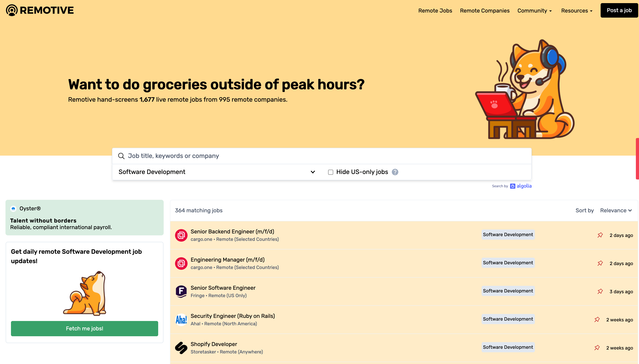Enable Hide US-only jobs checkbox
Viewport: 639px width, 364px height.
click(330, 172)
